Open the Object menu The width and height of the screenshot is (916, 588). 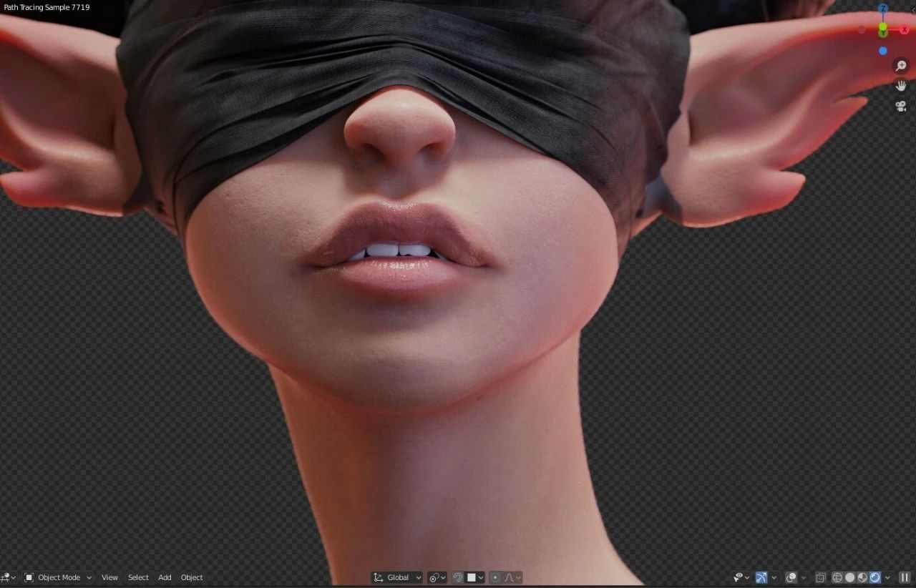tap(192, 577)
